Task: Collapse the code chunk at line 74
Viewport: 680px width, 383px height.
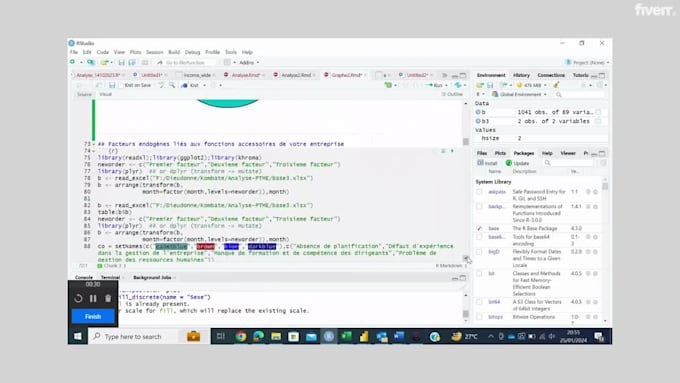Action: click(x=94, y=151)
